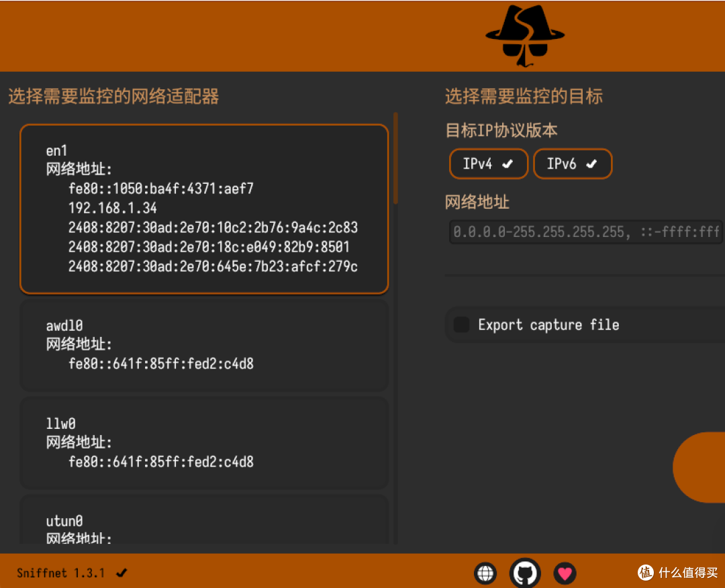Viewport: 725px width, 588px height.
Task: Click the Sniffnet spy logo at the top
Action: click(524, 35)
